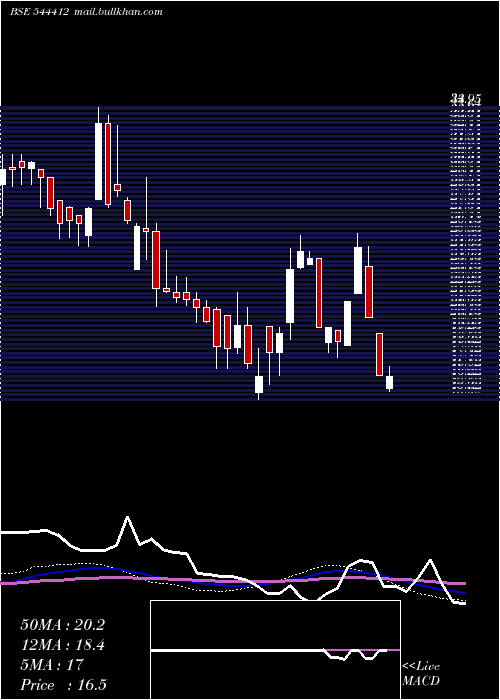Click inside the MACD inset box
Viewport: 500px width, 700px height.
coord(275,650)
